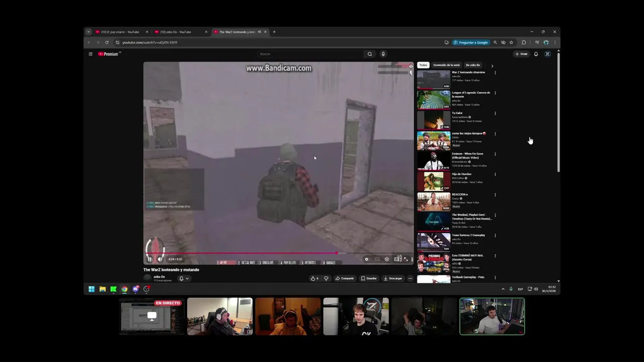Click the search magnifier button
This screenshot has height=362, width=644.
click(x=370, y=54)
